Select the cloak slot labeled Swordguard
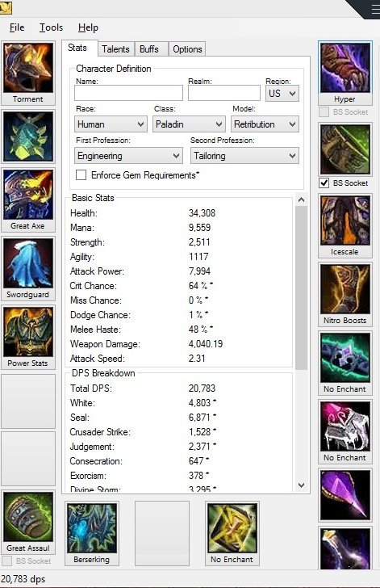The image size is (380, 588). 28,268
